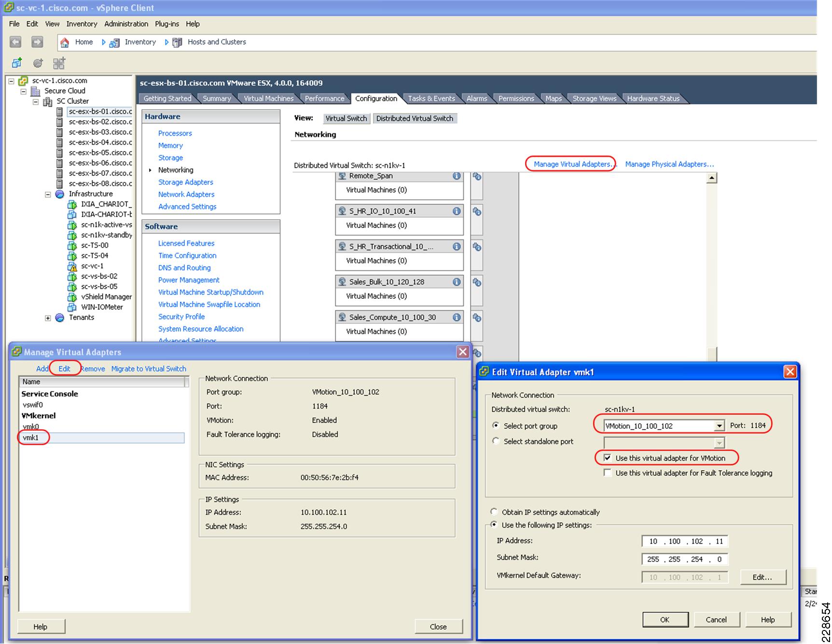Click the uplink icon beside Sales_Compute_10_100_30
This screenshot has width=832, height=644.
tap(477, 318)
